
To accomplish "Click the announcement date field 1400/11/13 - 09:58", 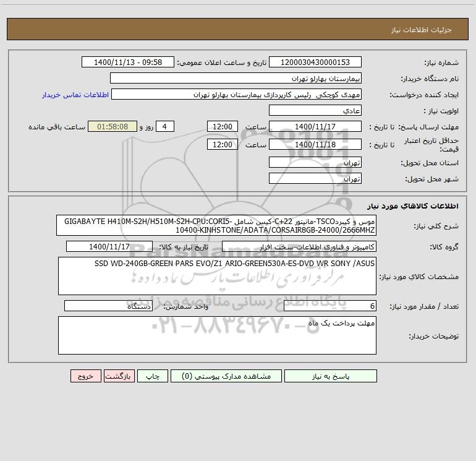I will click(128, 62).
